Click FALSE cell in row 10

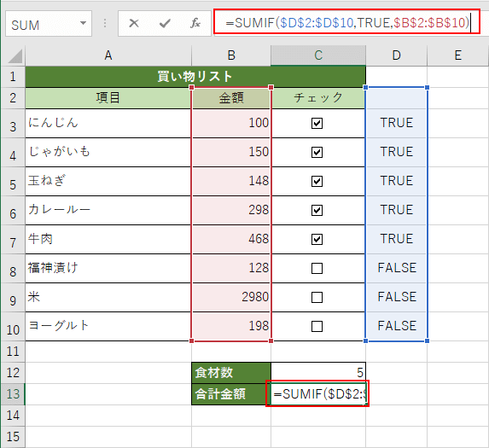396,327
